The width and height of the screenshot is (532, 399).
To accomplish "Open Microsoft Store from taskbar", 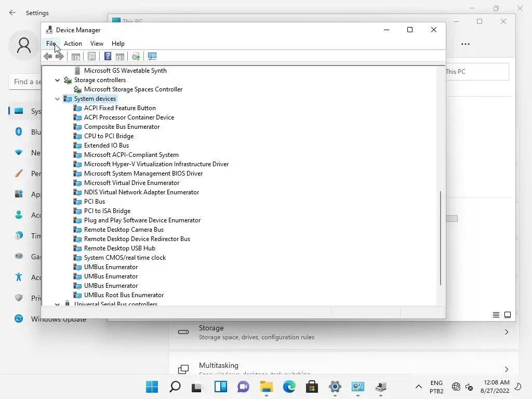I will click(312, 387).
